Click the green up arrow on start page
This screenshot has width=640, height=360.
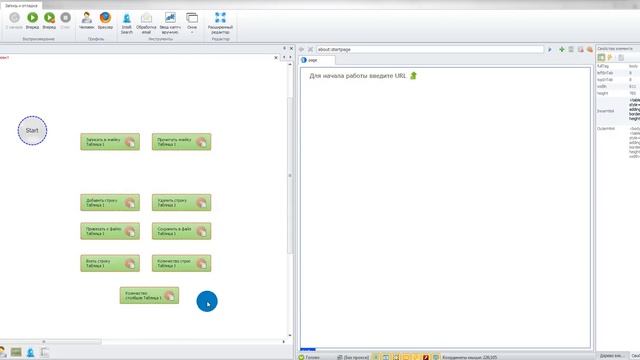tap(413, 76)
